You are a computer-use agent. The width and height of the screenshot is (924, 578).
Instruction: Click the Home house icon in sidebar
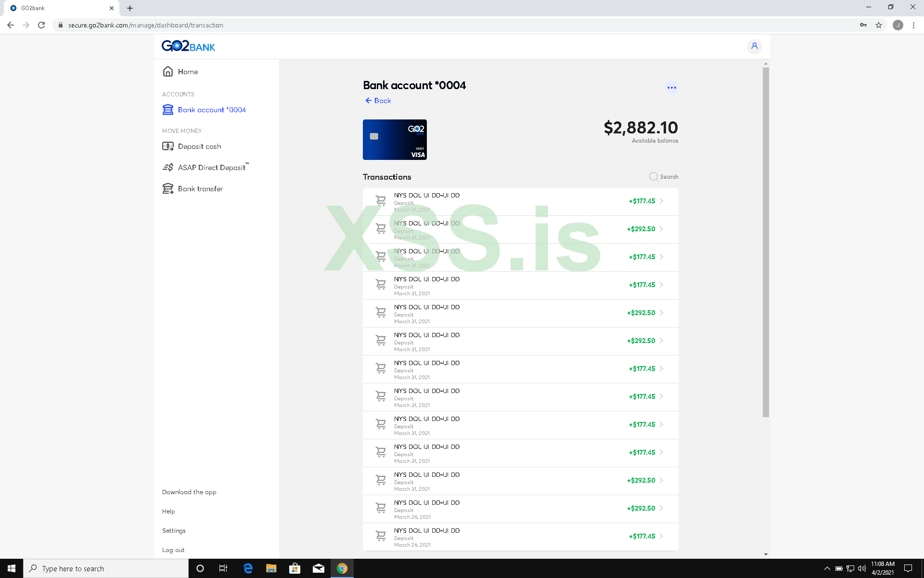(167, 71)
